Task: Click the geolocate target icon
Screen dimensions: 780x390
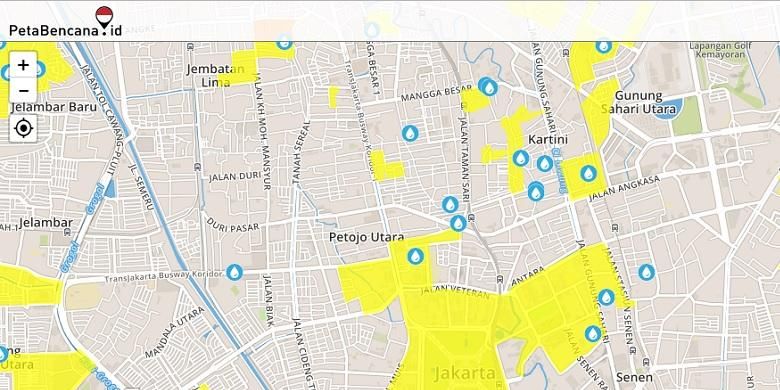Action: tap(23, 128)
